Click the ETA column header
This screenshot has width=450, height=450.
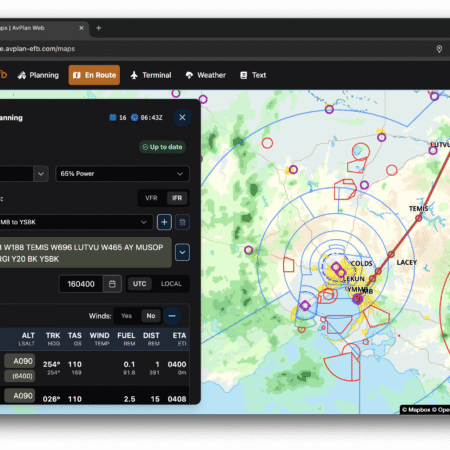pyautogui.click(x=179, y=335)
